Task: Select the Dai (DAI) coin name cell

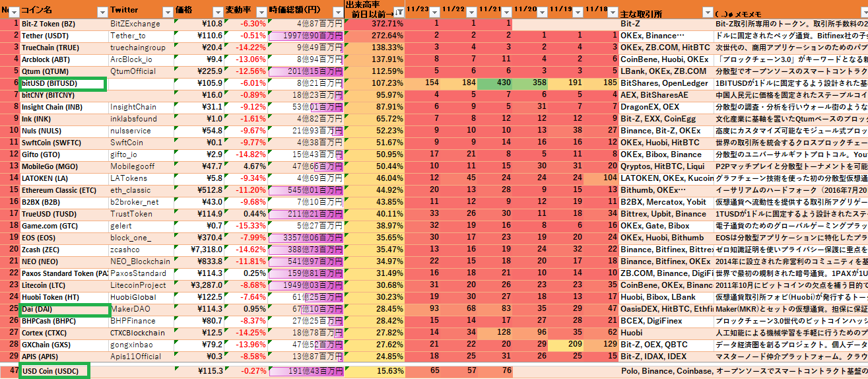Action: [x=62, y=309]
